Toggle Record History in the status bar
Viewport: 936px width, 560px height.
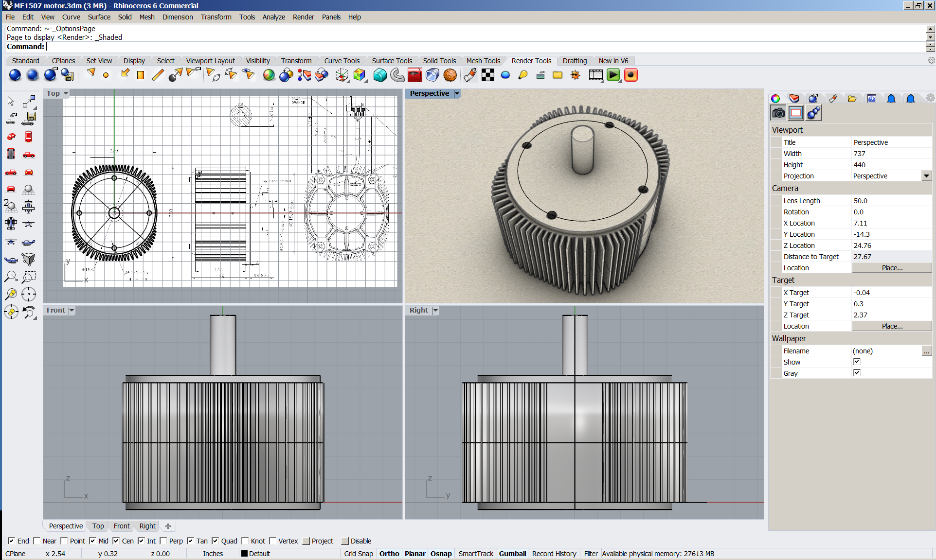click(x=554, y=554)
